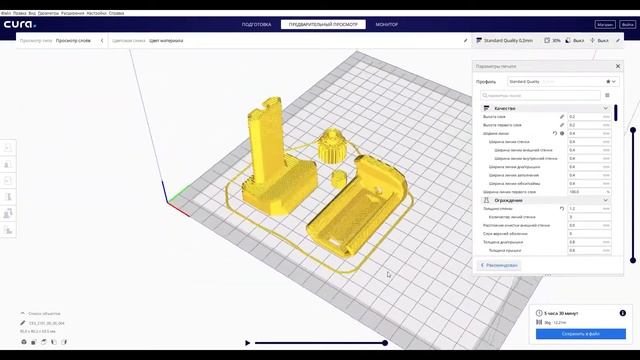Switch to the МОНИТОР tab
640x360 pixels.
pyautogui.click(x=387, y=24)
